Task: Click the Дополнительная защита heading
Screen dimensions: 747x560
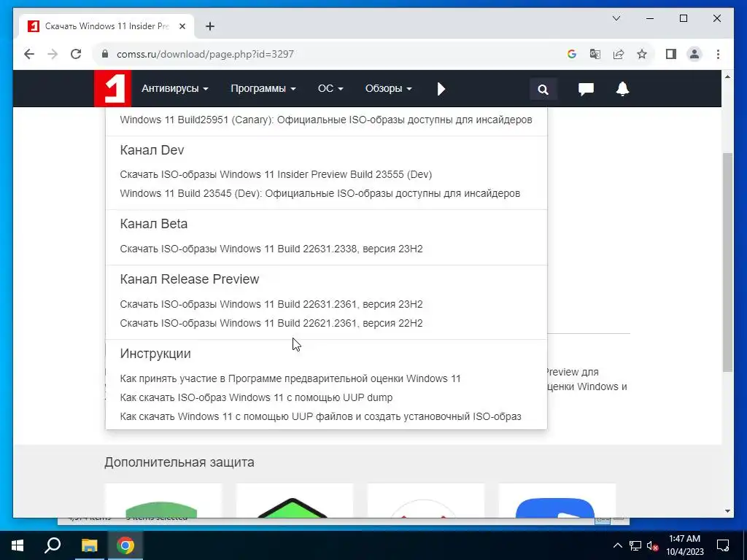Action: pyautogui.click(x=179, y=462)
